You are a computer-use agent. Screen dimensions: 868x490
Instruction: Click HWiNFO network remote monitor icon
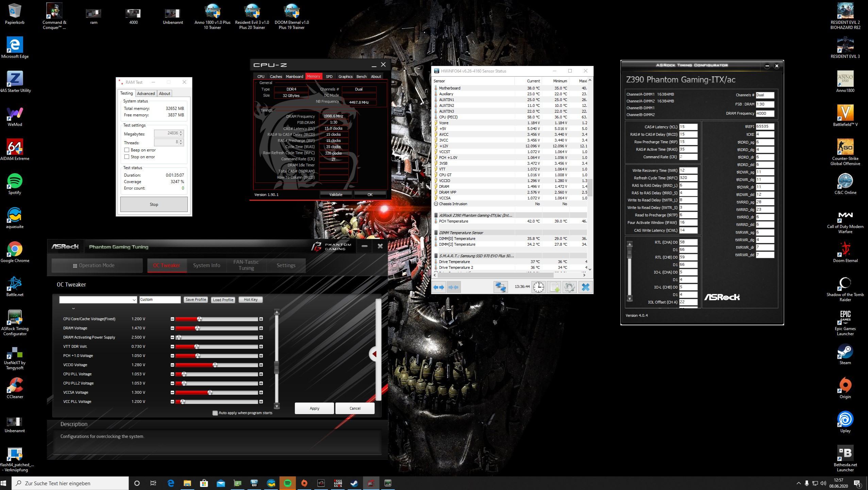click(x=501, y=287)
